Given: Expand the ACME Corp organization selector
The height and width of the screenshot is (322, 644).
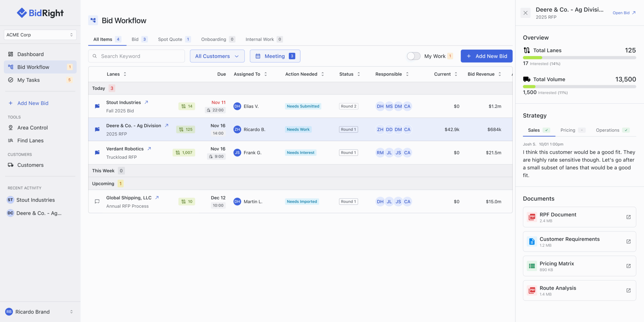Looking at the screenshot, I should point(40,35).
